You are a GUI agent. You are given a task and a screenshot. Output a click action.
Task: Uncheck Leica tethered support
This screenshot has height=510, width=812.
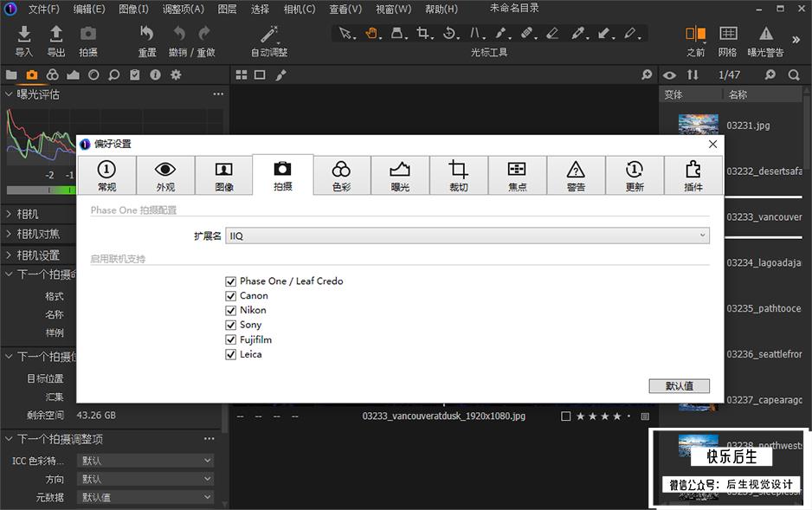[231, 354]
